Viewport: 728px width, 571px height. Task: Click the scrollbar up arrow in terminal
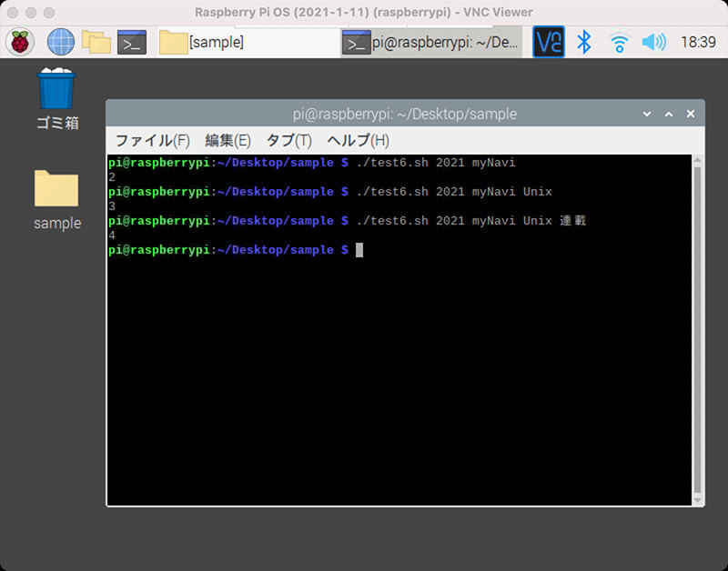tap(697, 159)
